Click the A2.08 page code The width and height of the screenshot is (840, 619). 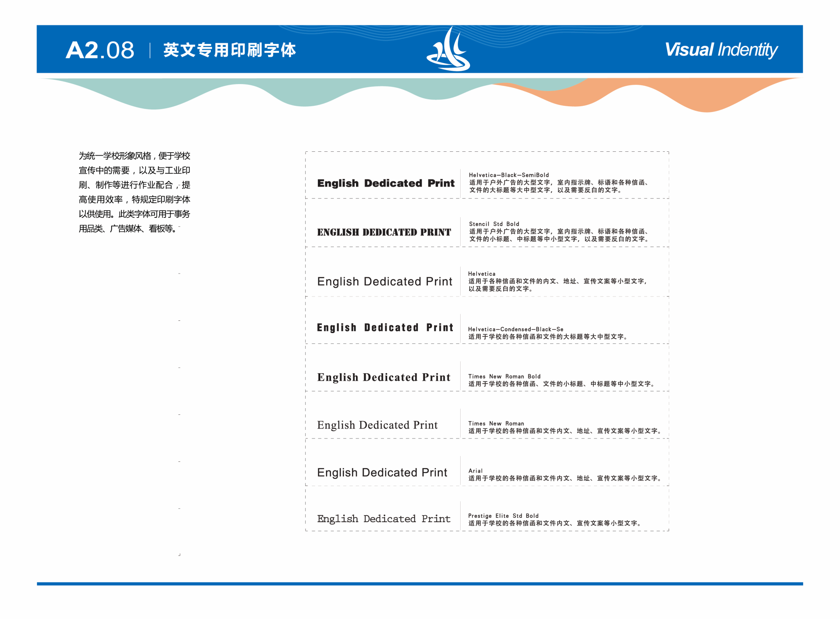tap(100, 50)
